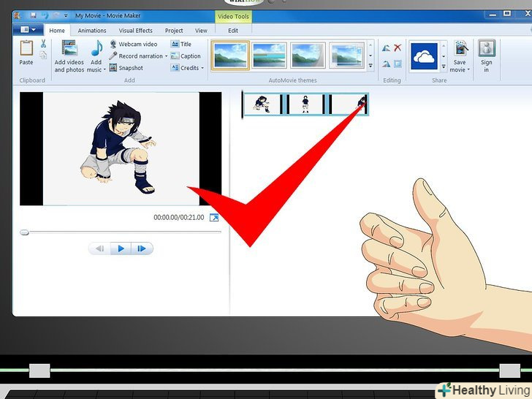This screenshot has width=532, height=399.
Task: Open the View tab
Action: tap(201, 31)
